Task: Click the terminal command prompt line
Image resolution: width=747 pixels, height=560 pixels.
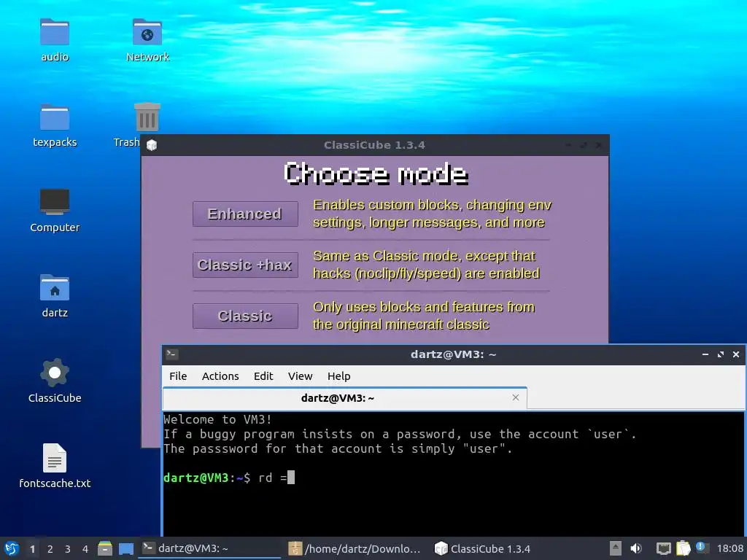Action: point(228,478)
